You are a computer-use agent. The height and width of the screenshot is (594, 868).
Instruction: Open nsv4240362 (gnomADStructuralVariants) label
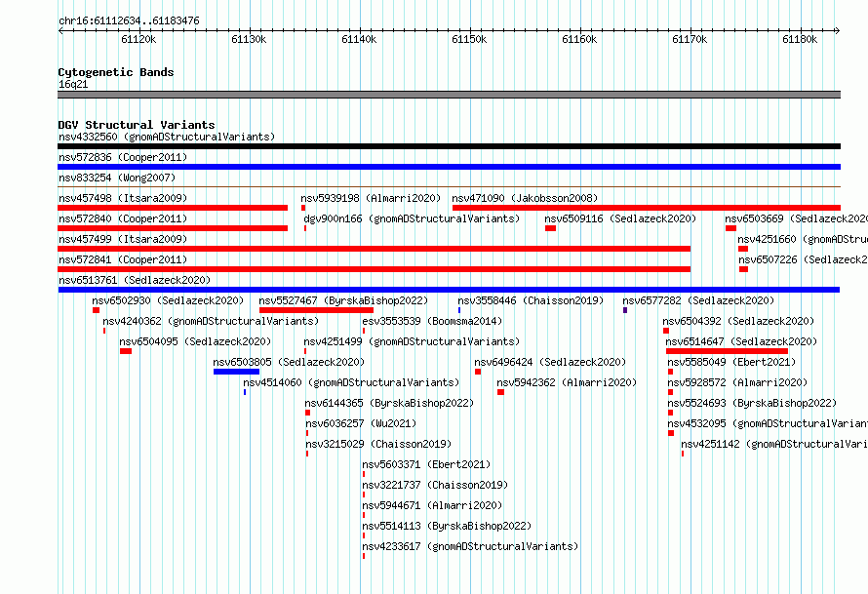click(x=211, y=321)
